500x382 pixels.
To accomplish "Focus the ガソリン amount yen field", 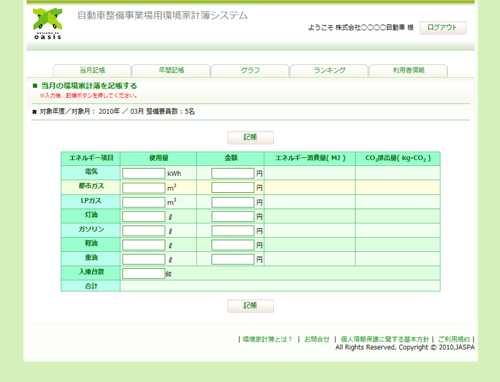I will pos(233,231).
